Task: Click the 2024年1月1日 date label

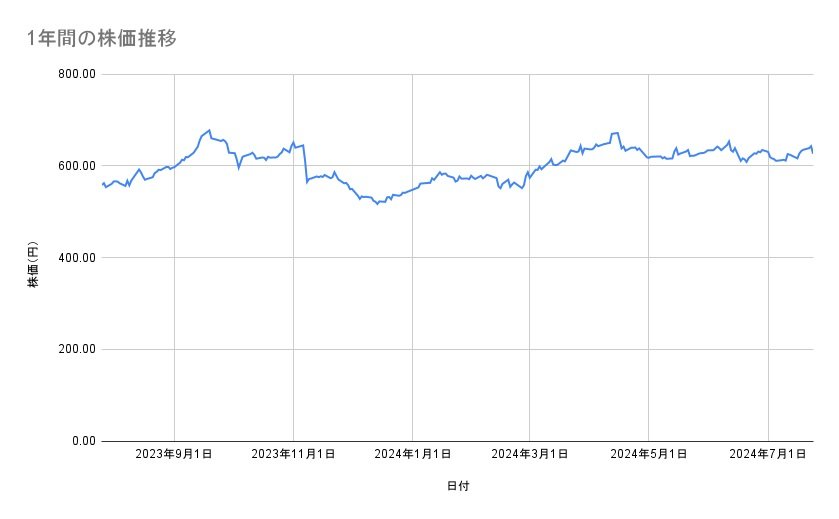Action: click(412, 455)
